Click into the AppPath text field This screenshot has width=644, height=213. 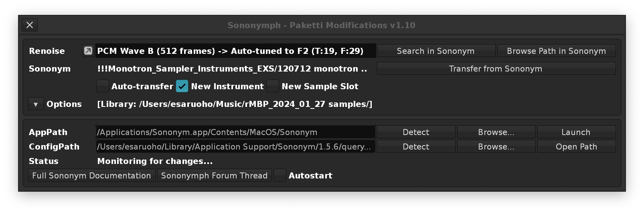[x=235, y=132]
